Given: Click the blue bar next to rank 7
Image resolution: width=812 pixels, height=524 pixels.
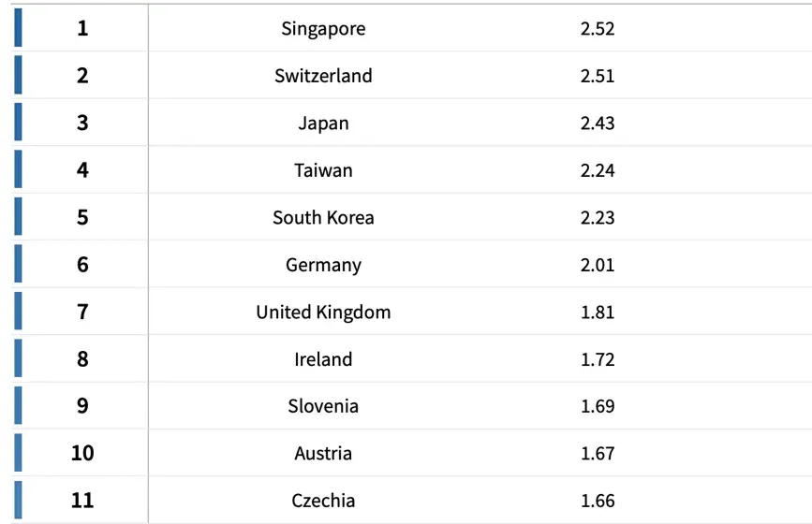Looking at the screenshot, I should (18, 311).
